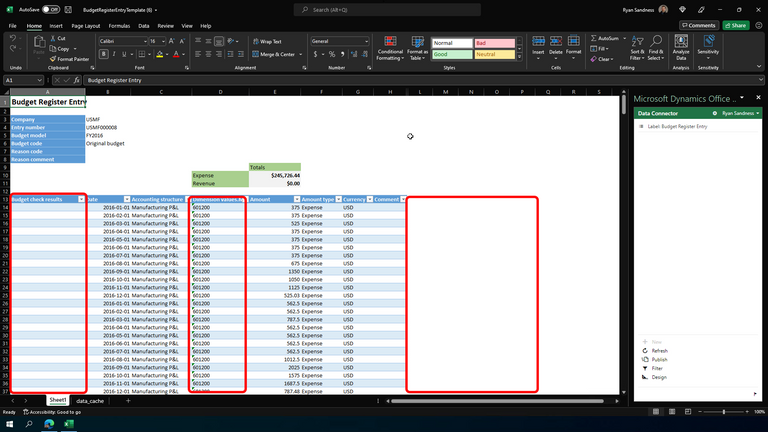Open the Date column filter dropdown

[x=127, y=199]
